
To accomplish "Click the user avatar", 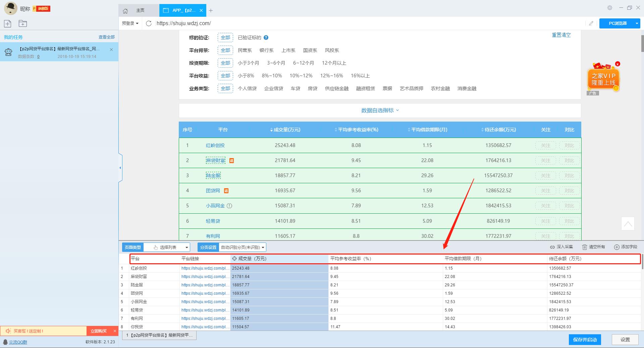I will 10,8.
